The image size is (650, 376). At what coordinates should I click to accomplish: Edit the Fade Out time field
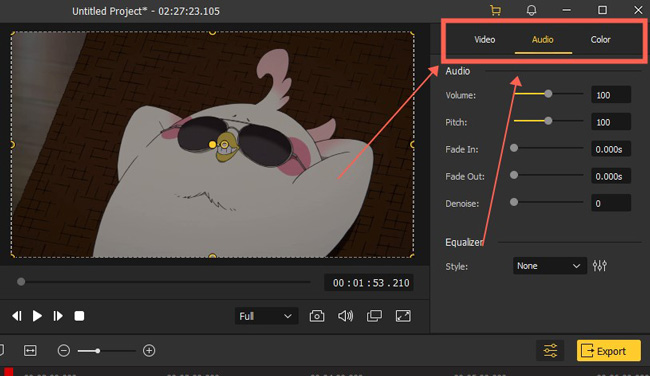point(611,176)
